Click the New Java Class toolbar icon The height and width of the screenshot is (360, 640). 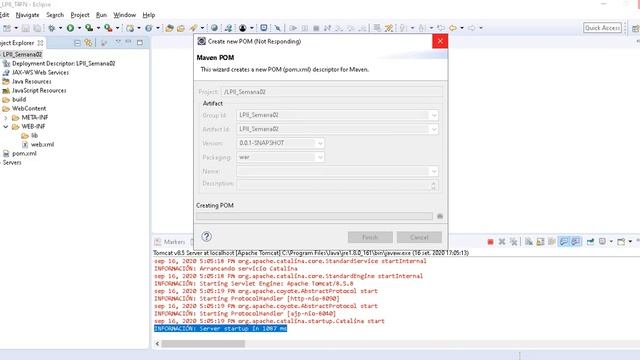point(149,28)
